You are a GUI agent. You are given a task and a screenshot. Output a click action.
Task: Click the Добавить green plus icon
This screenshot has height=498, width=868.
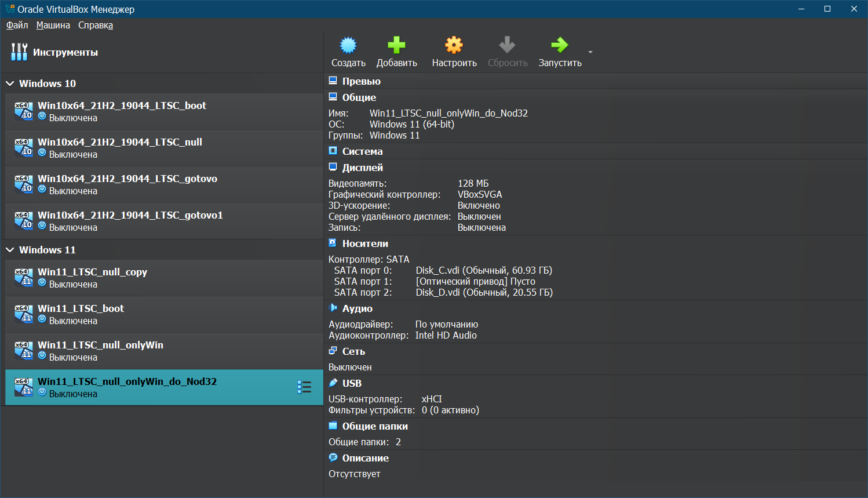coord(396,45)
